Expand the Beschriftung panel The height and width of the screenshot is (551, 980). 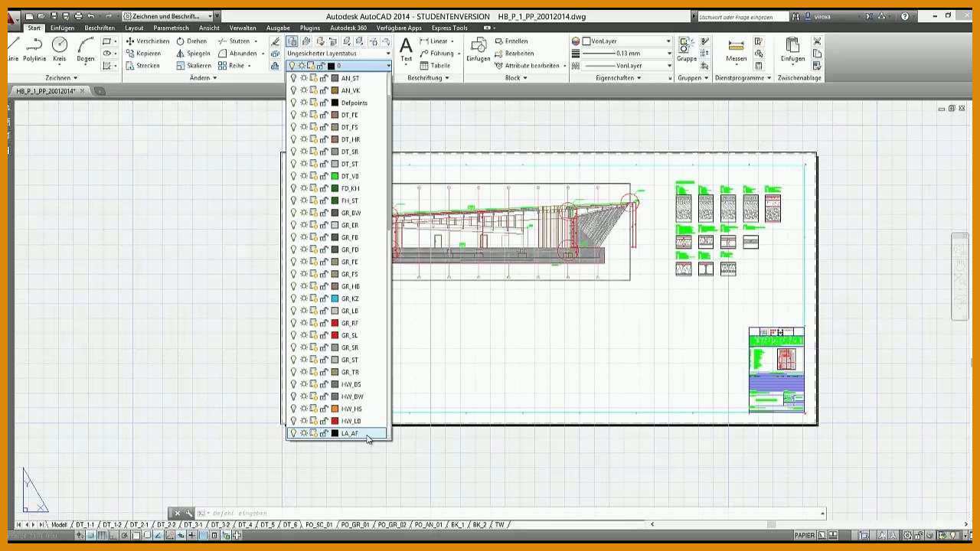click(x=428, y=78)
